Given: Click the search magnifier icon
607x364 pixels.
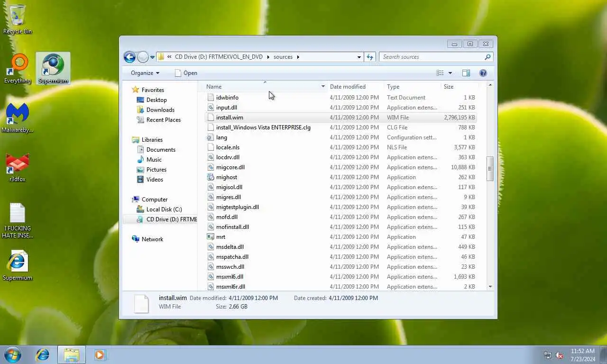Looking at the screenshot, I should pyautogui.click(x=487, y=57).
